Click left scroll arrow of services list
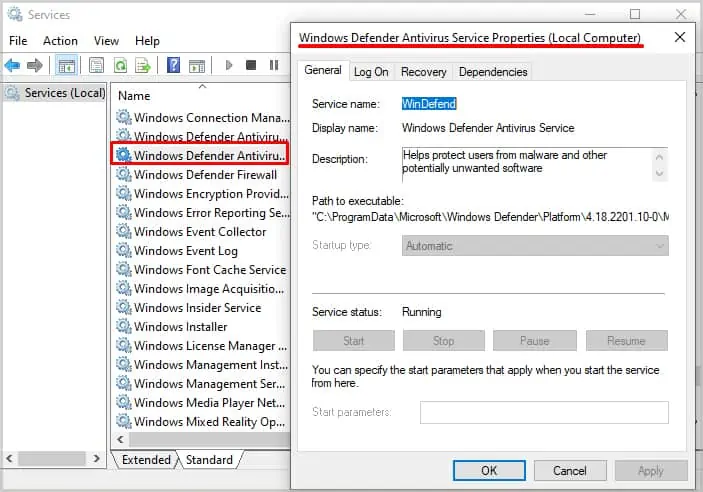This screenshot has width=703, height=492. click(120, 439)
